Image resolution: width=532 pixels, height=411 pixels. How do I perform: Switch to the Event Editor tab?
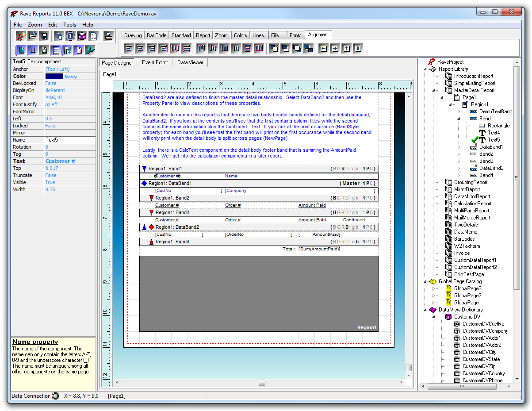pos(154,62)
